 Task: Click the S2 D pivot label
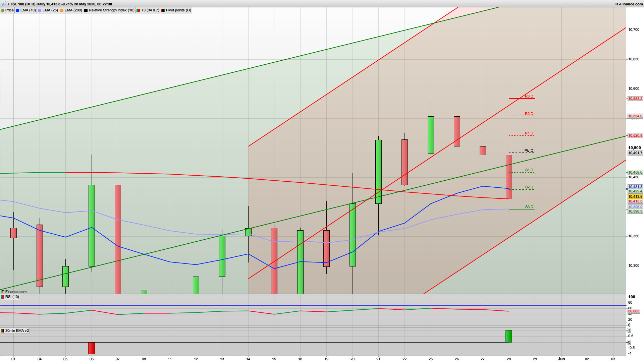coord(529,187)
